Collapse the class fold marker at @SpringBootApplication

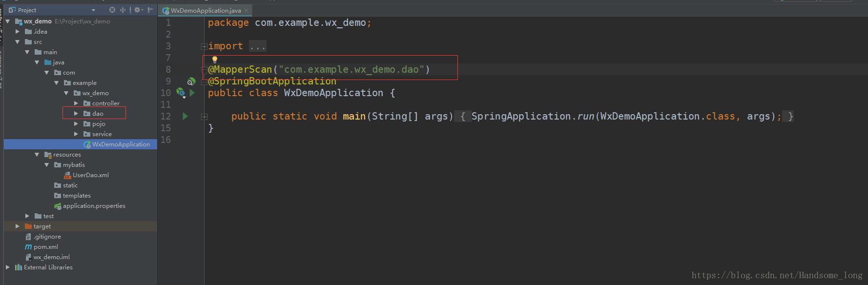pyautogui.click(x=204, y=81)
